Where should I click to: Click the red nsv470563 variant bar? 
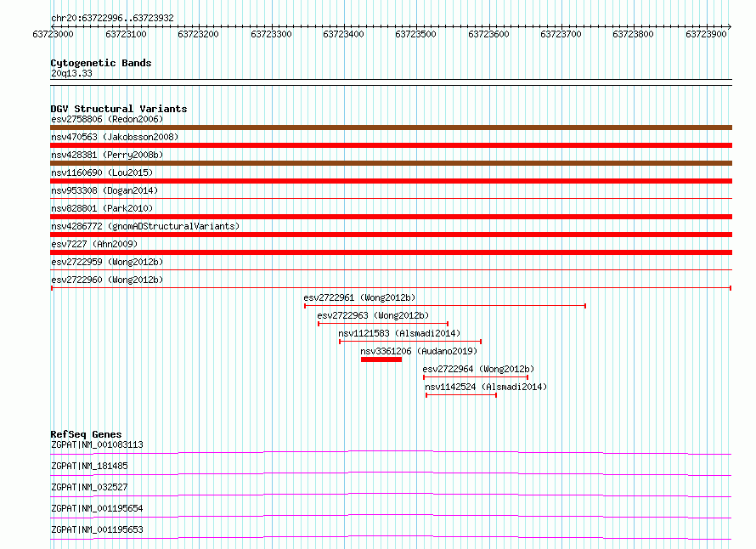coord(391,145)
